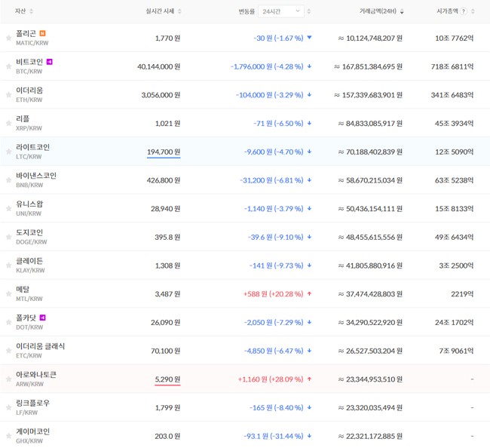This screenshot has height=448, width=490.
Task: Click the 거래금액(24H) header label
Action: coord(378,11)
